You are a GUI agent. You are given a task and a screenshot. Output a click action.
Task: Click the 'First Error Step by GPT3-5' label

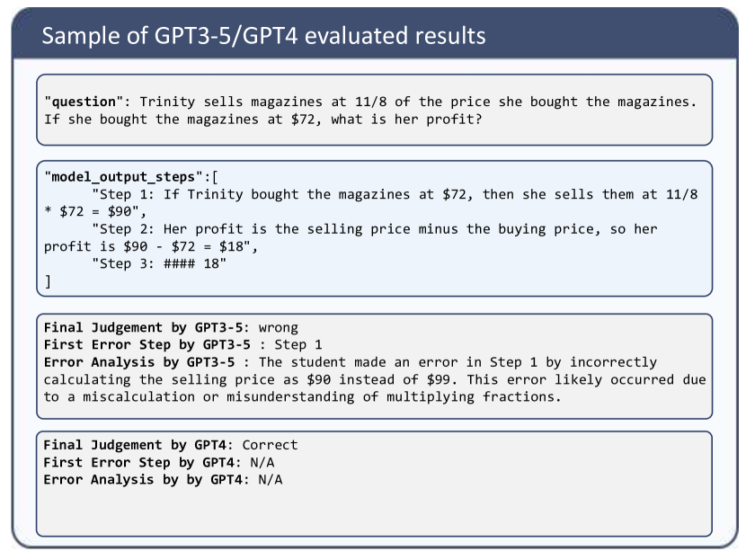point(147,345)
